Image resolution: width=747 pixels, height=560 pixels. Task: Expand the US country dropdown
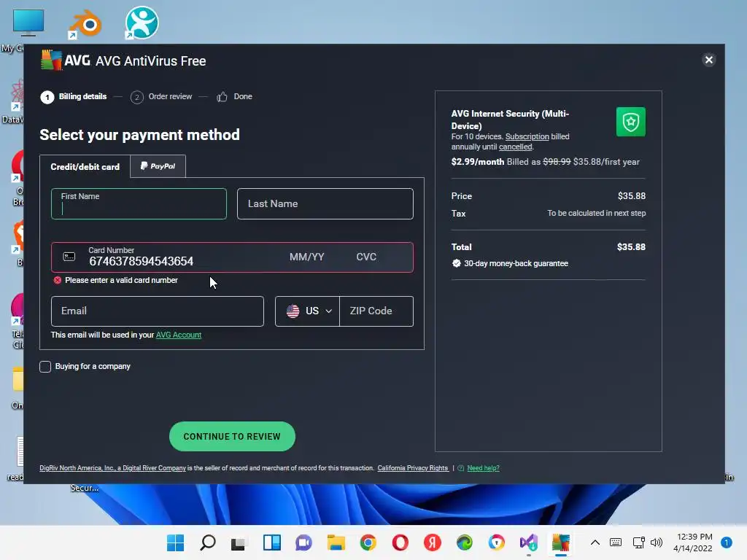(307, 311)
